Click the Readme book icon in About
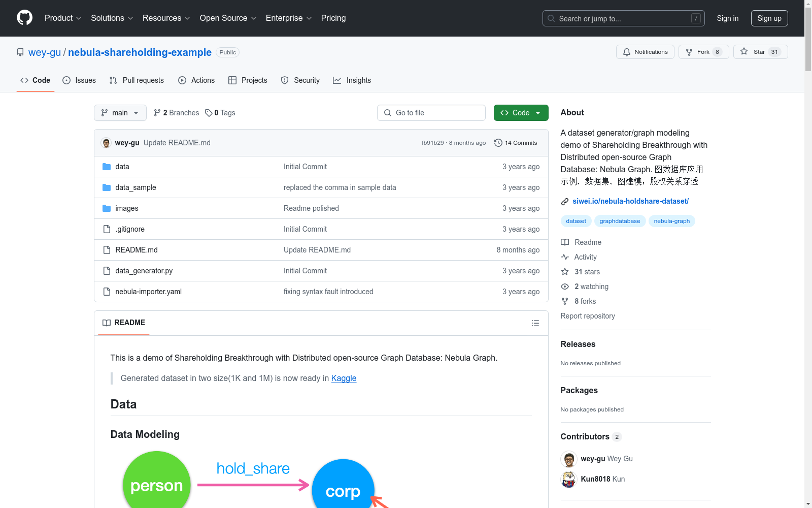This screenshot has width=812, height=508. [x=565, y=242]
